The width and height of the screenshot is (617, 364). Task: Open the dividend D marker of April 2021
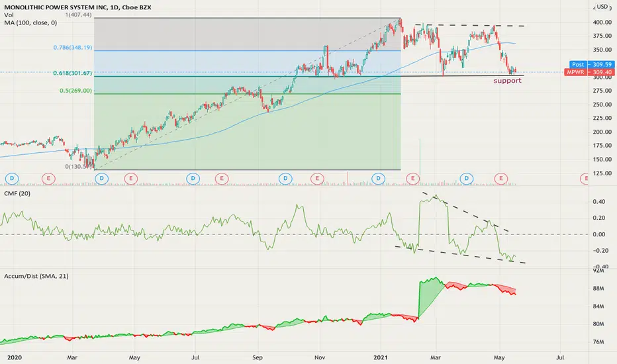pos(467,179)
